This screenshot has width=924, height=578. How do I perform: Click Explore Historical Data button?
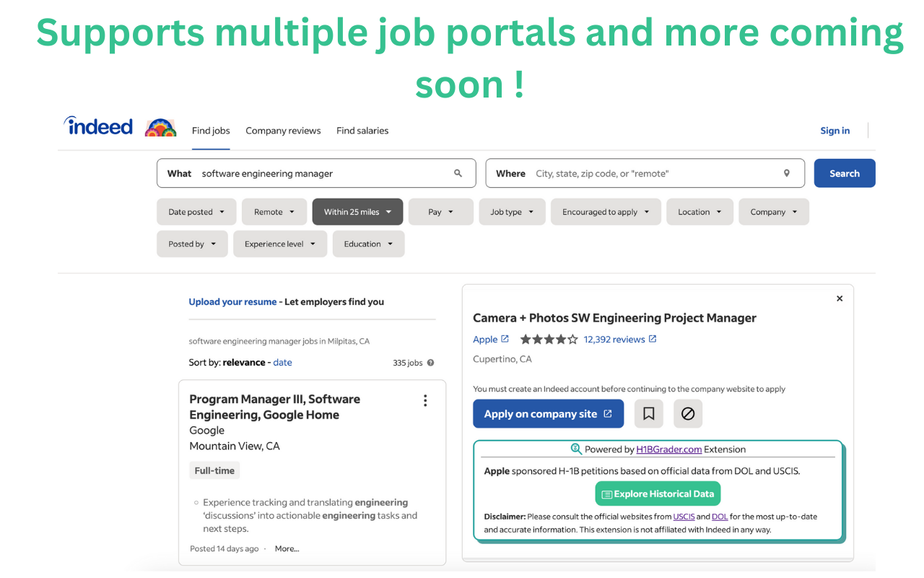tap(658, 494)
